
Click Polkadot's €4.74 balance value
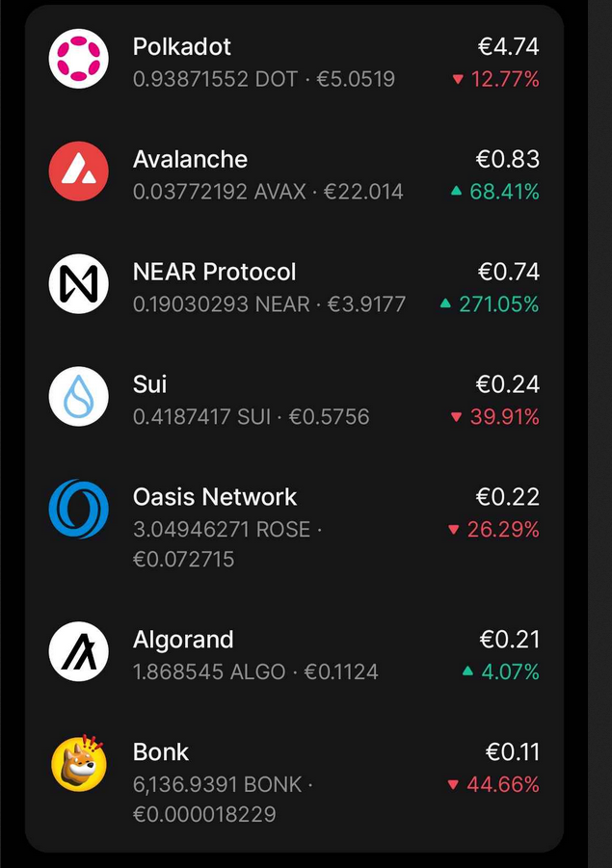(509, 46)
